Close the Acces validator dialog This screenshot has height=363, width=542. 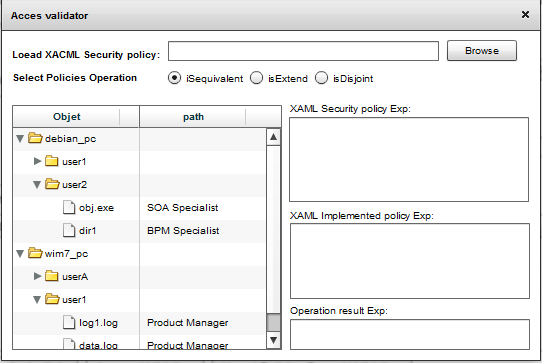click(525, 15)
